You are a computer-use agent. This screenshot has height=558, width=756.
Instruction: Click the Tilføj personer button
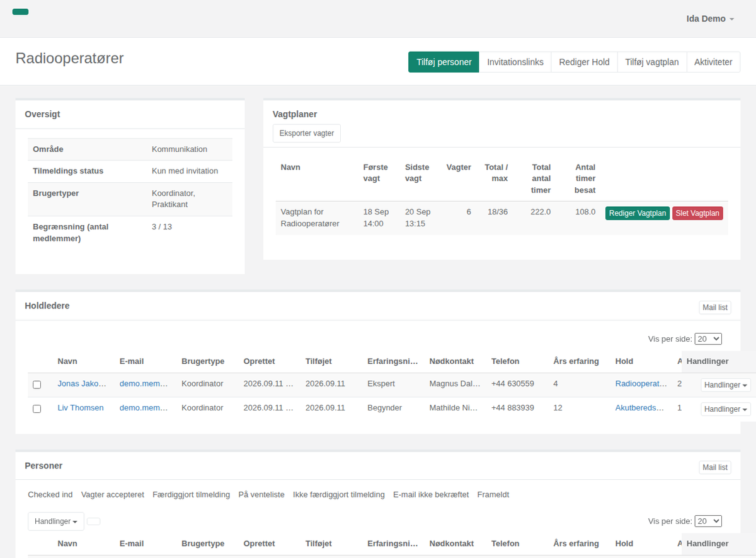444,62
